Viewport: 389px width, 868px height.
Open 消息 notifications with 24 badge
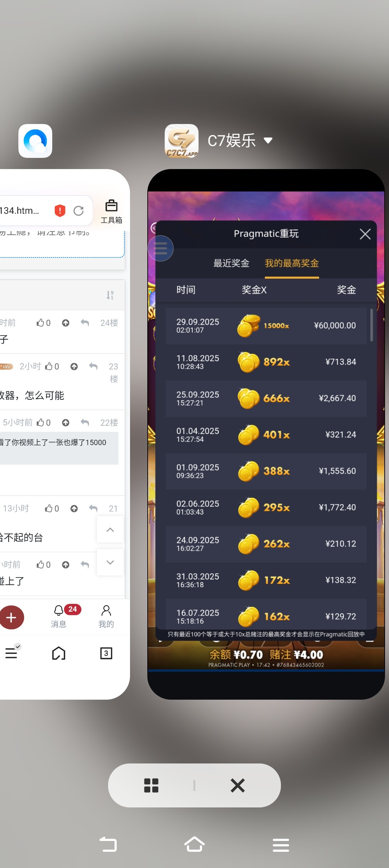59,617
